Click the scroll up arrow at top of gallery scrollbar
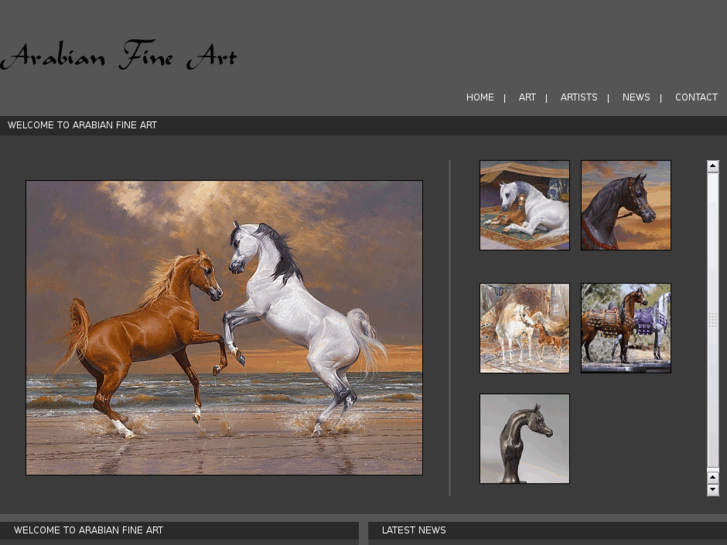This screenshot has width=727, height=545. (x=713, y=166)
